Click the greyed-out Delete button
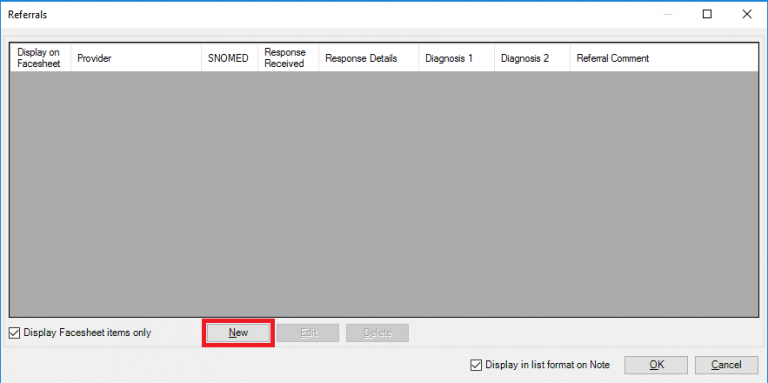This screenshot has width=768, height=383. [x=377, y=333]
